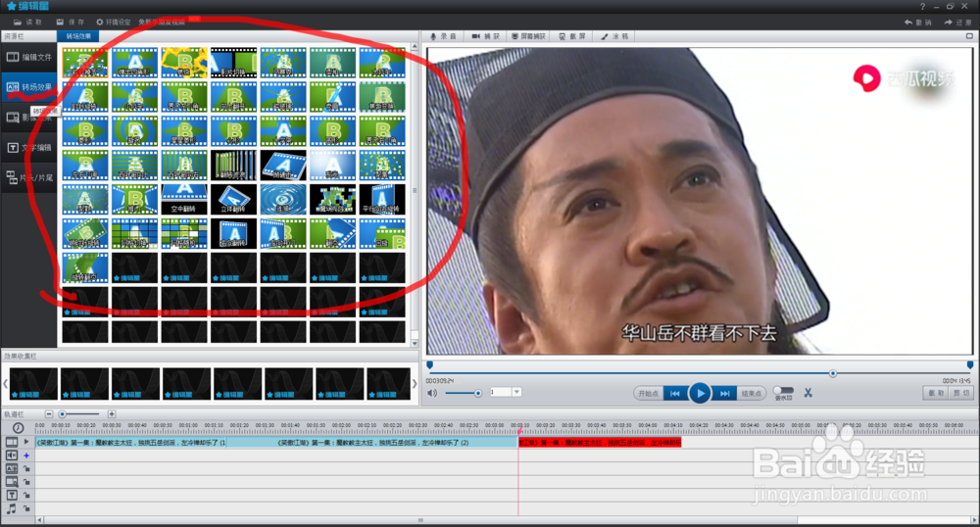The height and width of the screenshot is (527, 980).
Task: Open the playback speed dropdown
Action: [x=516, y=392]
